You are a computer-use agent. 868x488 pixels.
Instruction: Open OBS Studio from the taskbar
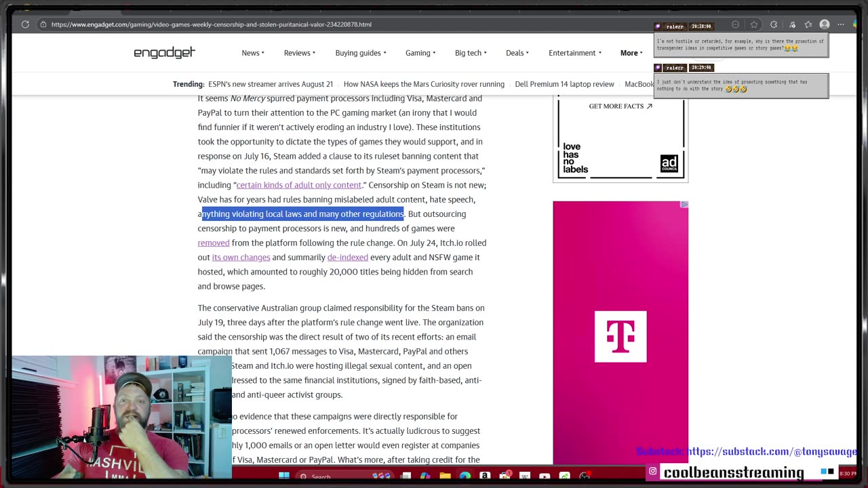[x=585, y=476]
